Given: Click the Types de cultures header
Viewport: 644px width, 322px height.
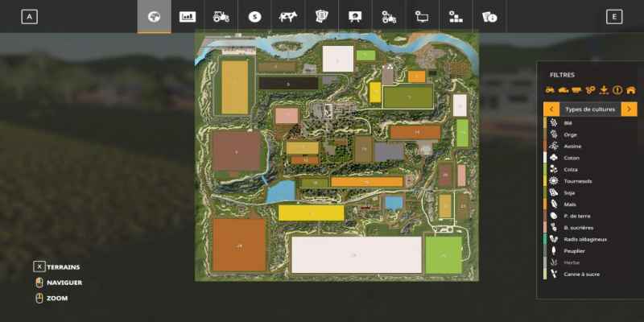Looking at the screenshot, I should point(590,109).
